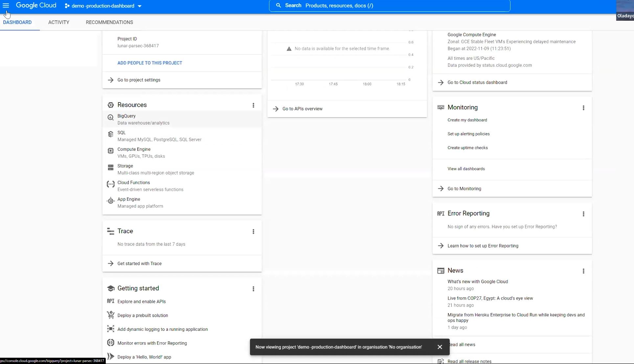634x364 pixels.
Task: Click the Cloud Functions icon
Action: pyautogui.click(x=111, y=184)
